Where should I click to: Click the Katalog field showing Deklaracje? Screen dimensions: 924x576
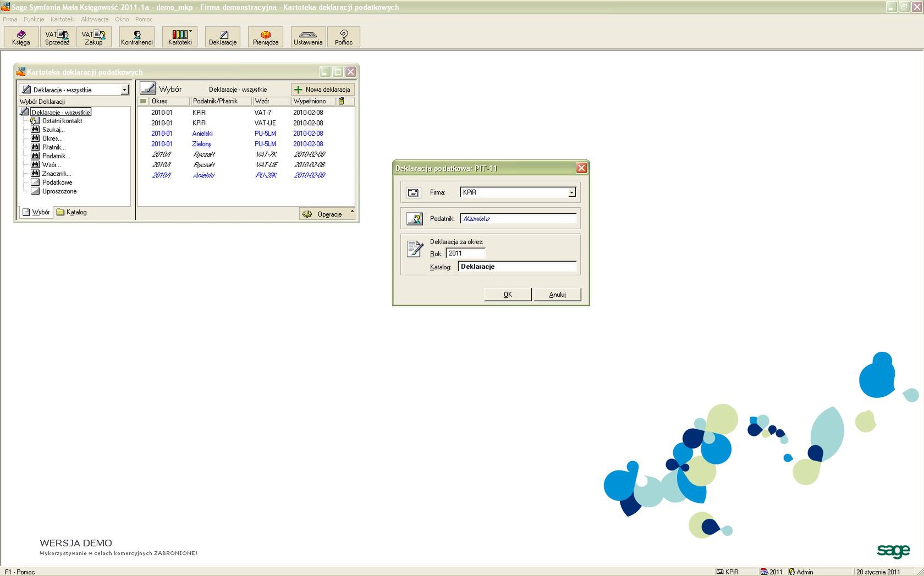click(517, 267)
